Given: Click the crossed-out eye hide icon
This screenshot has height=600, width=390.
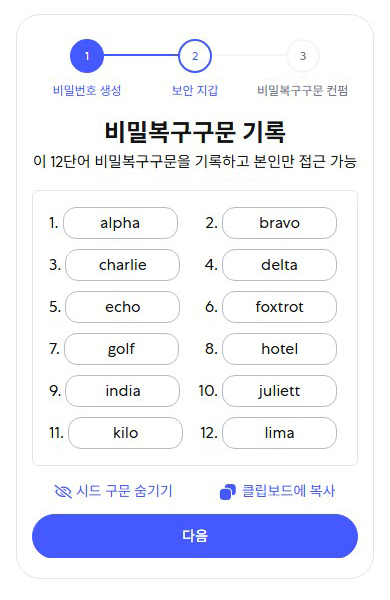Looking at the screenshot, I should click(x=63, y=491).
